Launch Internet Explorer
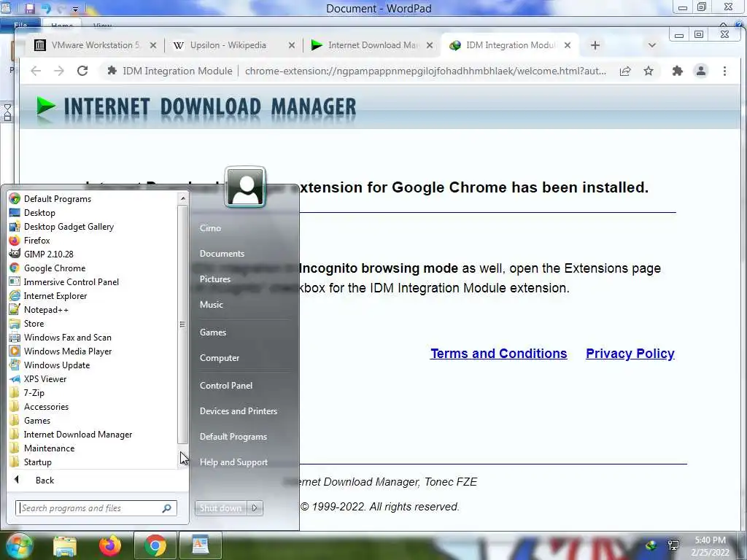747x560 pixels. pyautogui.click(x=55, y=296)
